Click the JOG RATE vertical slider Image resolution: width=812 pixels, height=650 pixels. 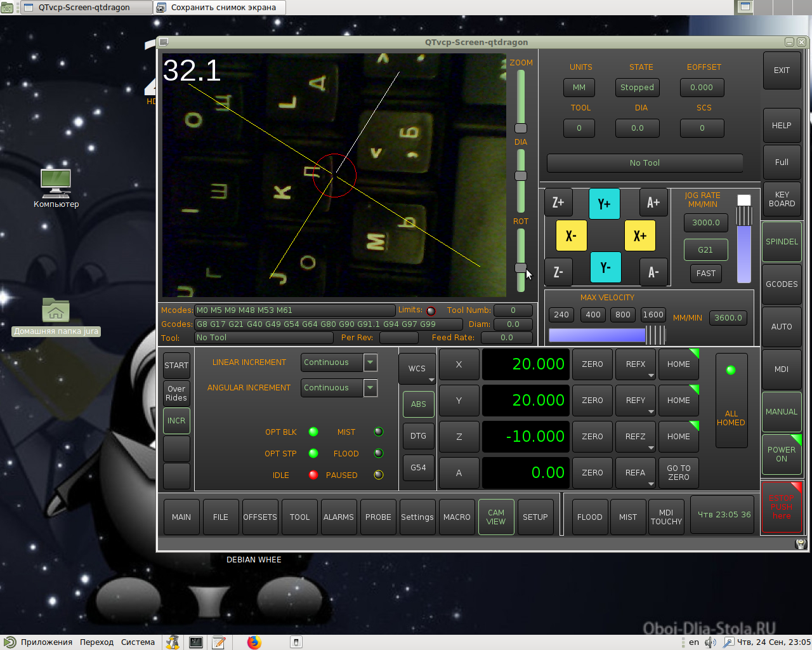click(744, 239)
